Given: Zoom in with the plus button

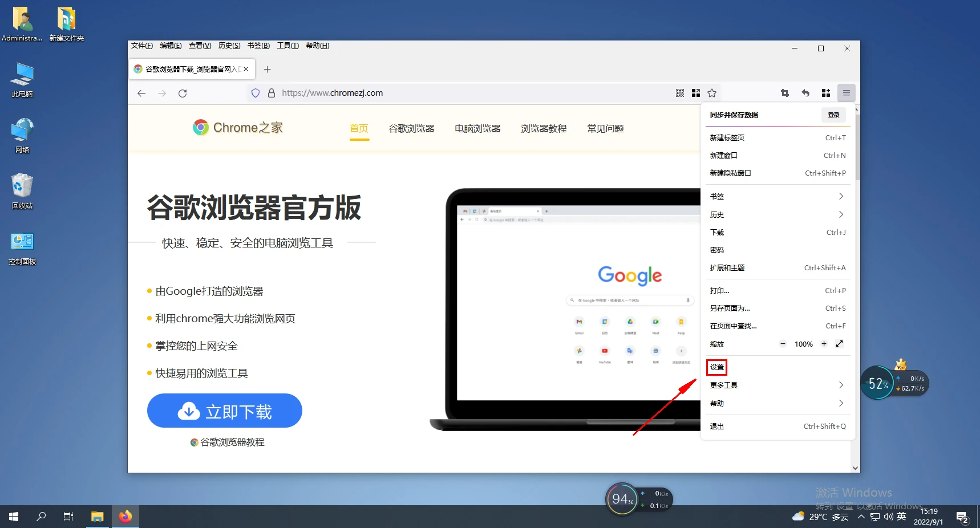Looking at the screenshot, I should [x=824, y=344].
